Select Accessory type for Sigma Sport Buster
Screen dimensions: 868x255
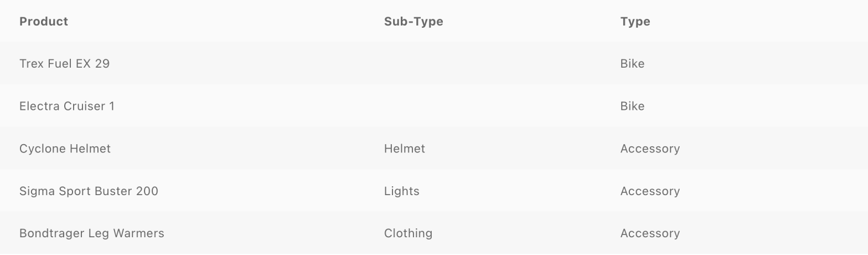pos(650,191)
